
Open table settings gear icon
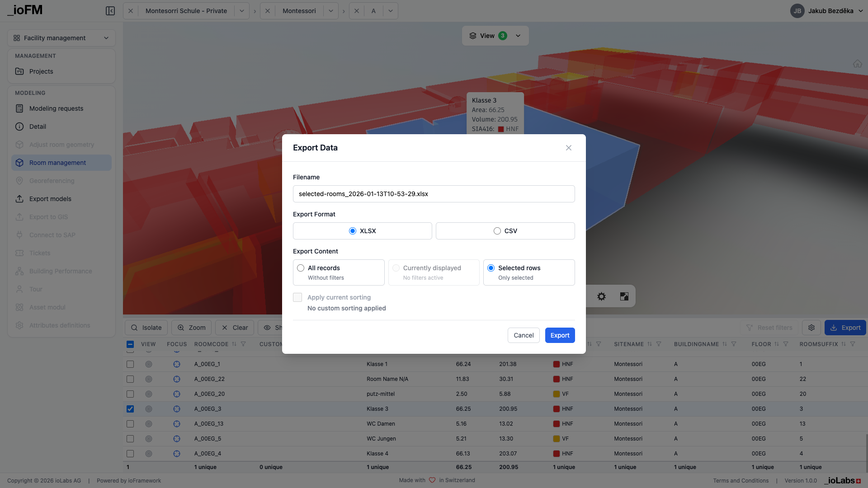[x=811, y=328]
